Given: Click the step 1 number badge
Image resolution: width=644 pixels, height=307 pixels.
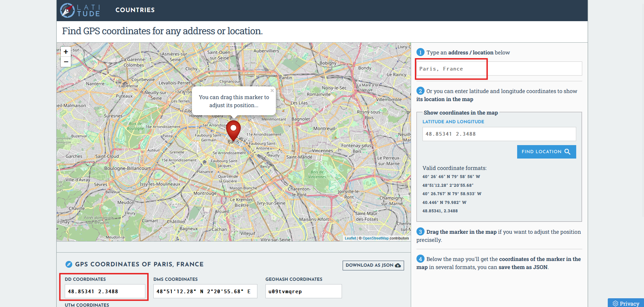Looking at the screenshot, I should click(420, 52).
